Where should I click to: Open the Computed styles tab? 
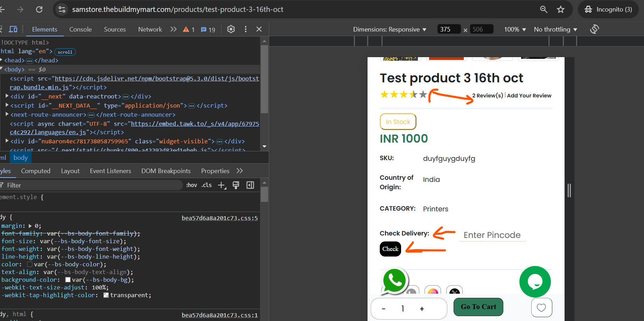point(36,171)
